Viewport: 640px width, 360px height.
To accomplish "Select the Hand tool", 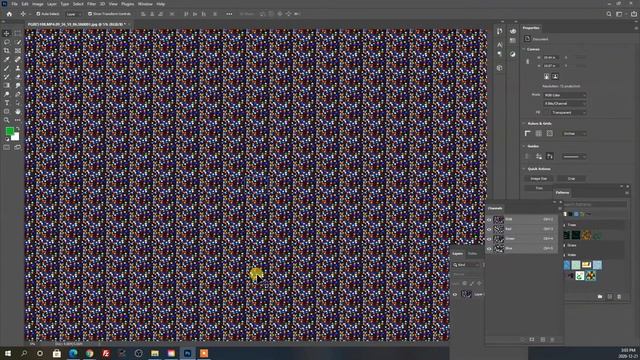I will point(18,111).
